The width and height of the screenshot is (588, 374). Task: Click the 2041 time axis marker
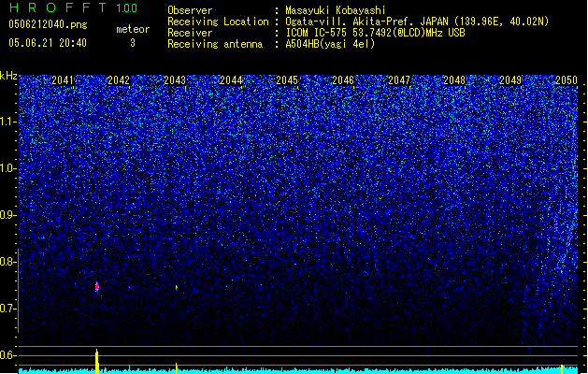pos(63,80)
